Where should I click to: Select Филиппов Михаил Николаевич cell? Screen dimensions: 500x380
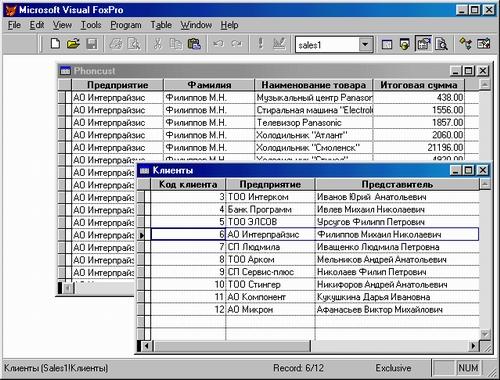tap(397, 234)
